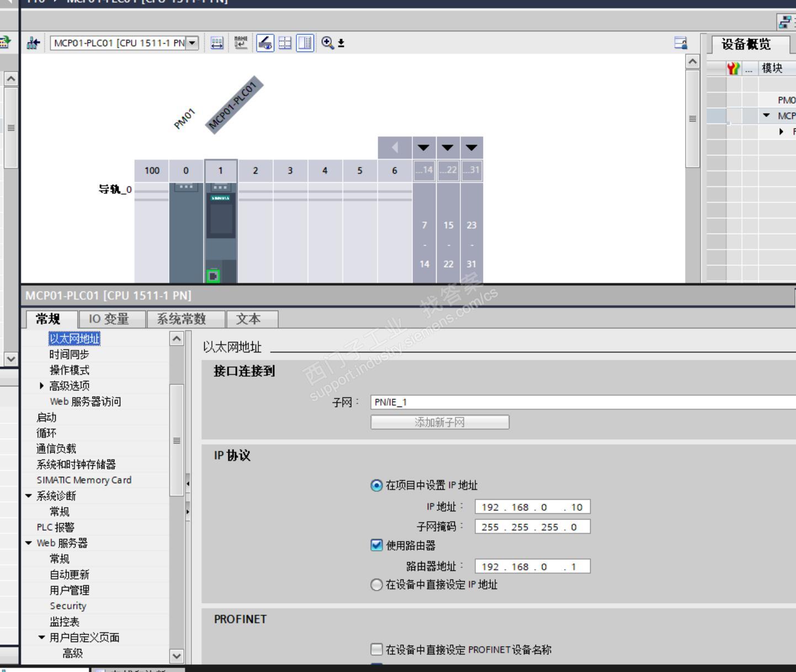Select 时间同步 in the properties tree
796x672 pixels.
tap(70, 354)
